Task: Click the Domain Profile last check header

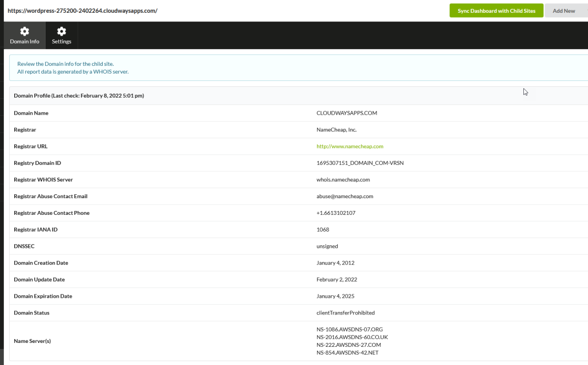Action: point(79,96)
